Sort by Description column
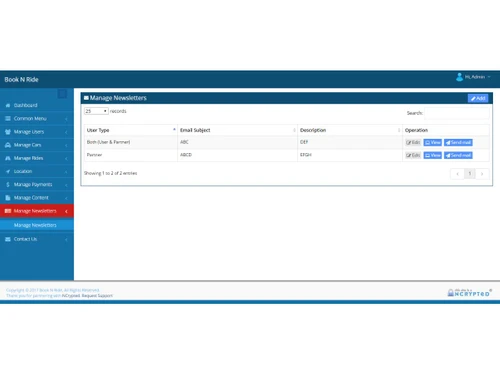 pyautogui.click(x=350, y=130)
